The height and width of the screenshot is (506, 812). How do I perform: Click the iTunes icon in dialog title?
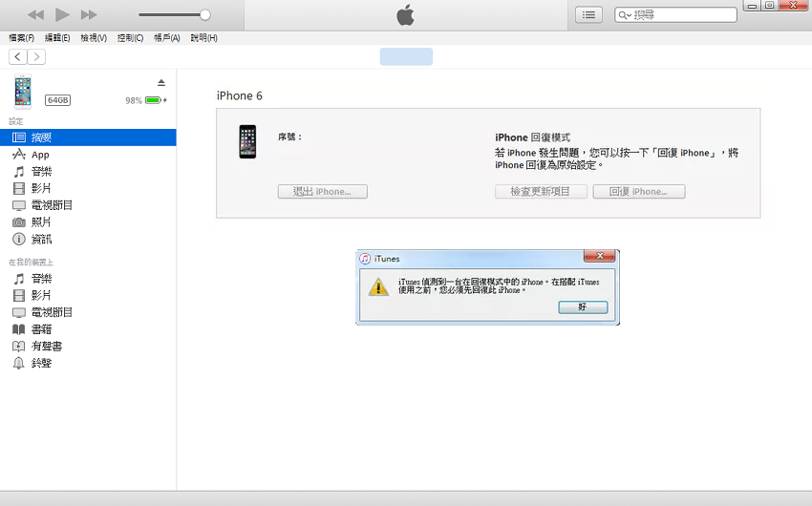click(x=365, y=259)
